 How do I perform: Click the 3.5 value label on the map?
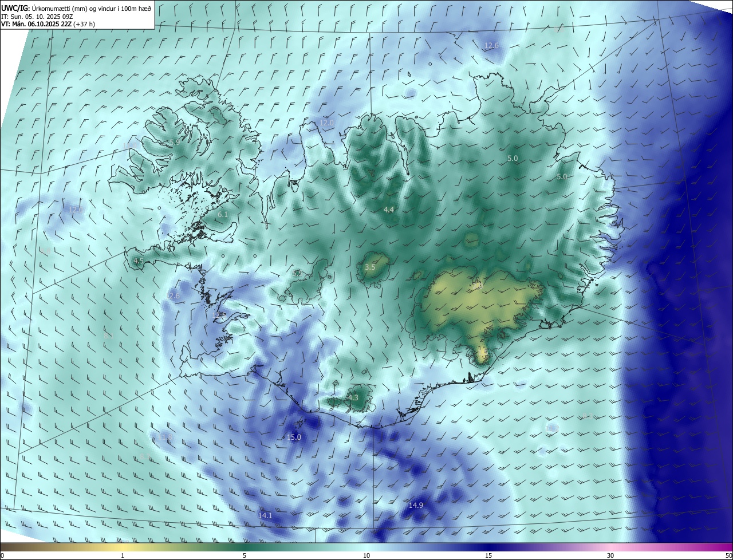pos(370,267)
